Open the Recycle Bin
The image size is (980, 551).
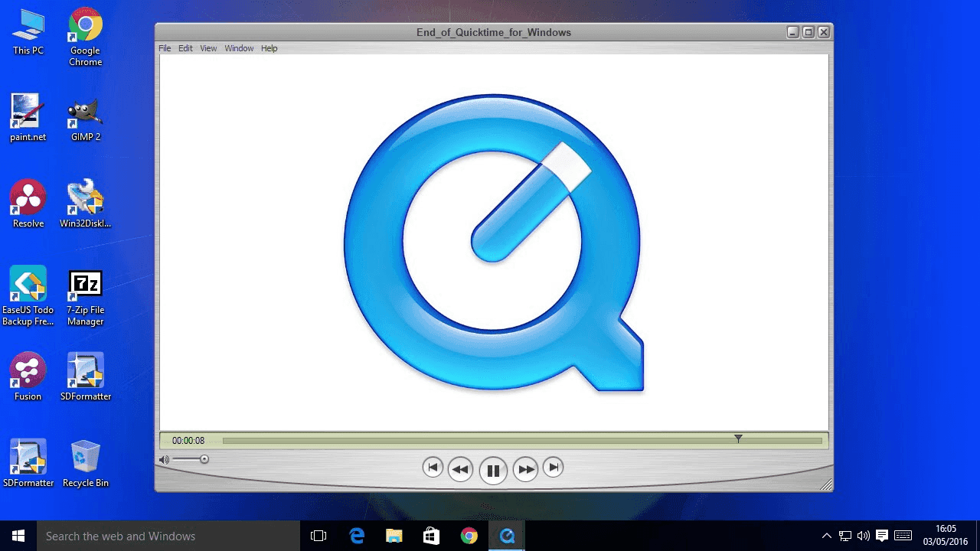[85, 458]
